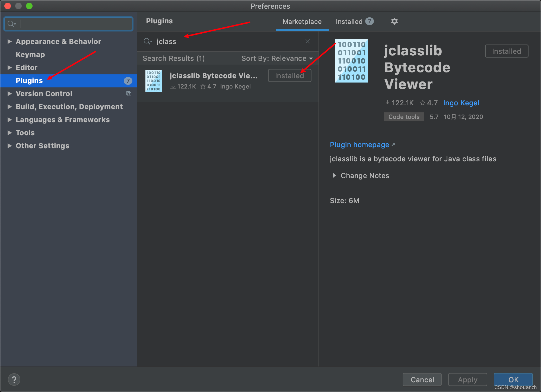Image resolution: width=541 pixels, height=392 pixels.
Task: Click into the preferences search field
Action: click(x=76, y=24)
